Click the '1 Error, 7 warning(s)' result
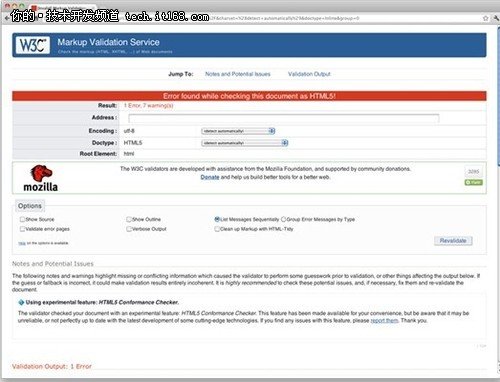This screenshot has width=500, height=382. (x=148, y=105)
